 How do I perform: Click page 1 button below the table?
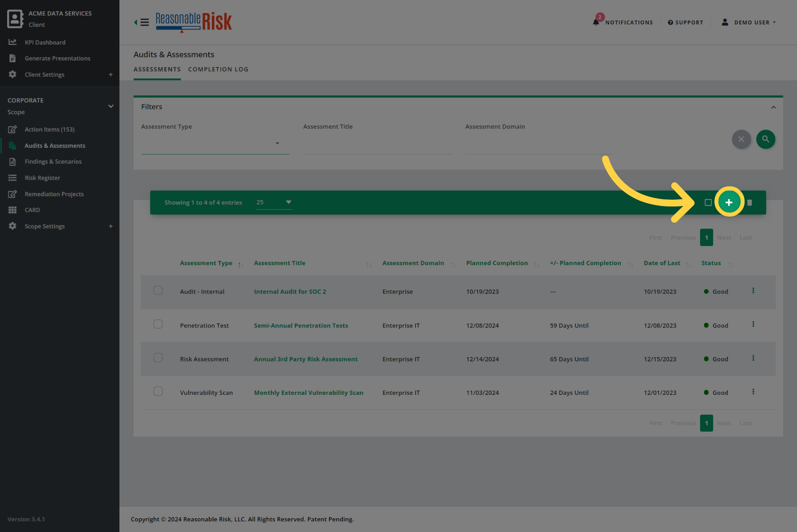[706, 423]
